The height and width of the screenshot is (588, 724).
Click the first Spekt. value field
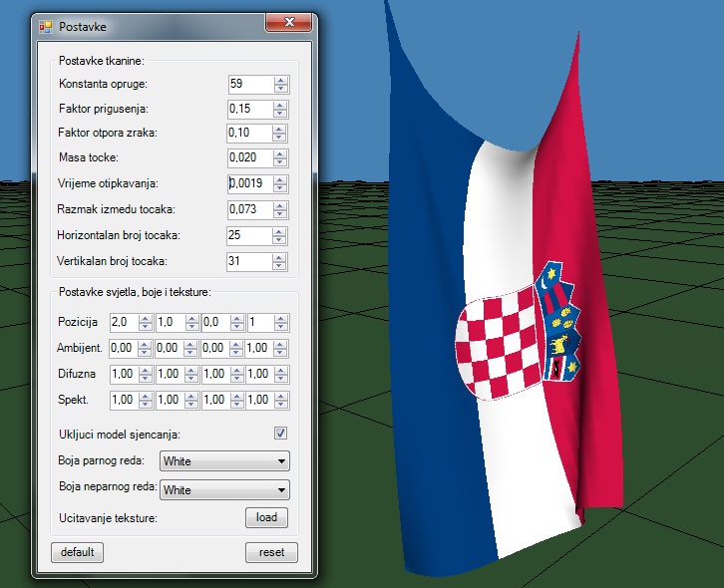point(125,401)
